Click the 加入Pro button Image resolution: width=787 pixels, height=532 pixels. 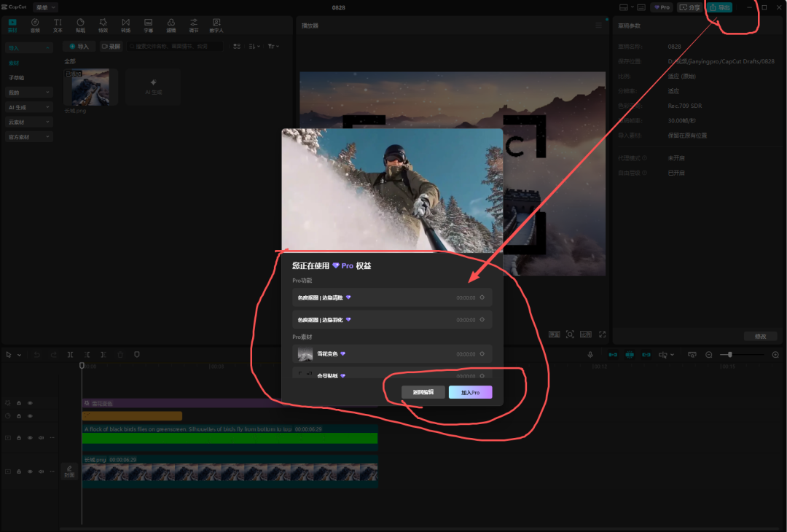[470, 392]
